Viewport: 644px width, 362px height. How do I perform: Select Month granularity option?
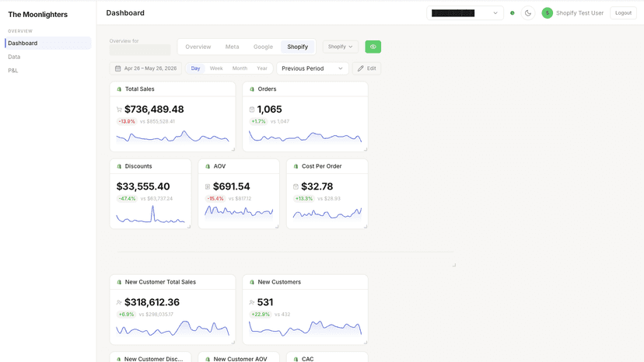coord(240,68)
